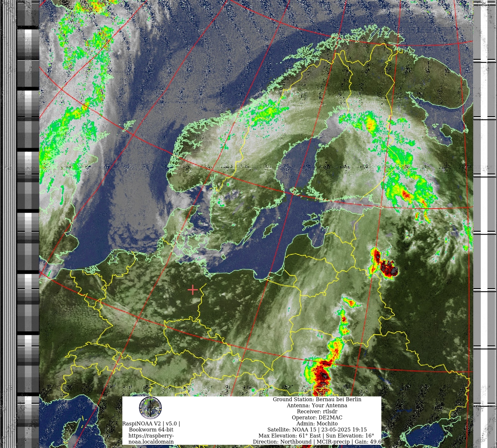Click the 'Admin: Mochito' line
Image resolution: width=497 pixels, height=448 pixels.
tap(317, 423)
